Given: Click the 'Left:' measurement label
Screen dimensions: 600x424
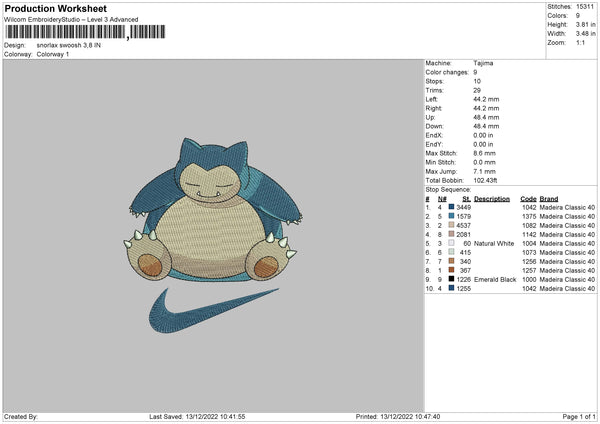Looking at the screenshot, I should pos(432,99).
